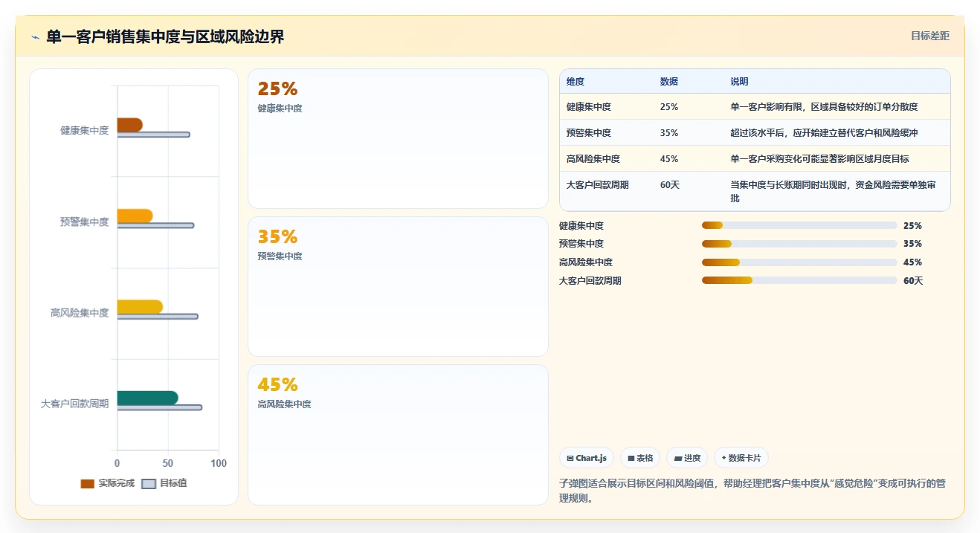Click the 预警集中度 progress bar
The height and width of the screenshot is (533, 980).
[x=799, y=244]
